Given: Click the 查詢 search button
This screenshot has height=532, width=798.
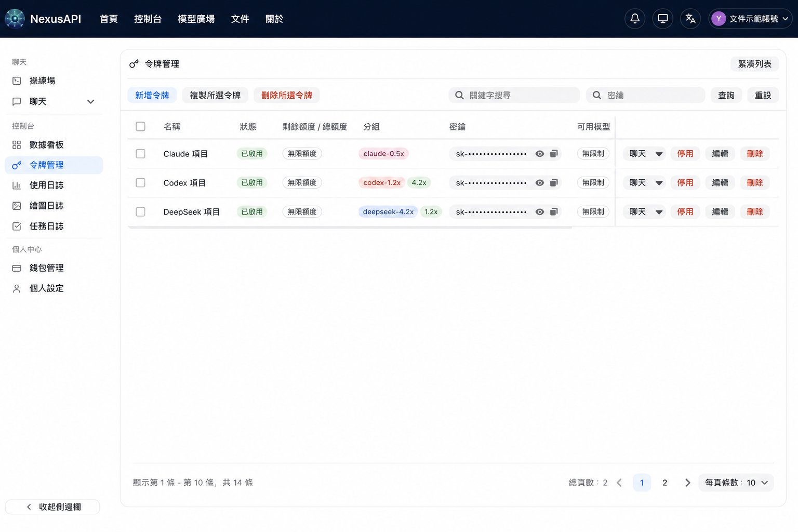Looking at the screenshot, I should click(726, 95).
